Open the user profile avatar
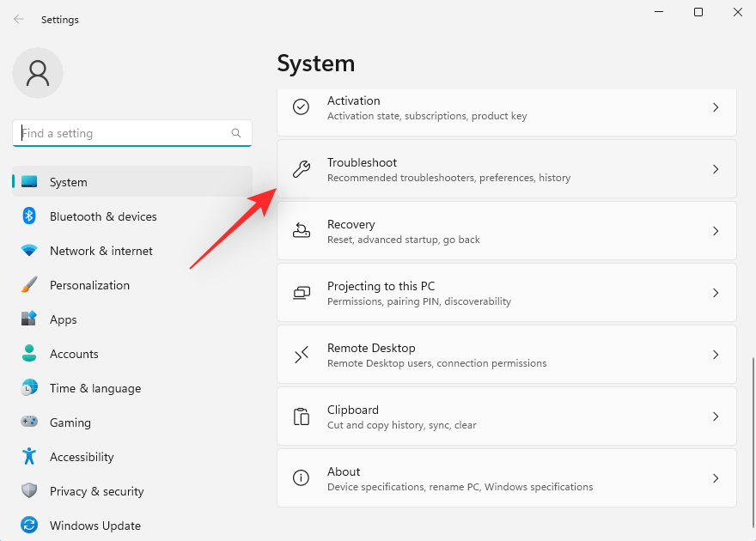The image size is (756, 541). pyautogui.click(x=38, y=73)
